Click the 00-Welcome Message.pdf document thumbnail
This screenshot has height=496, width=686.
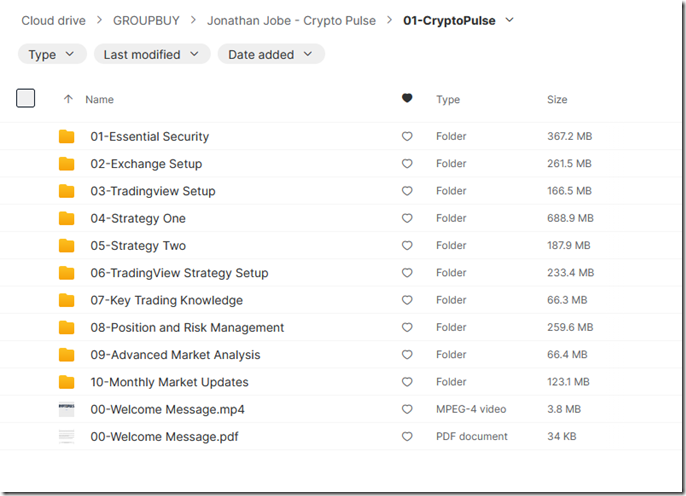(66, 437)
